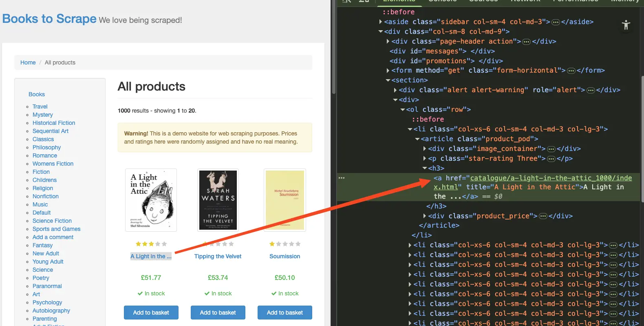Click the ellipsis badge on the star-rating Three paragraph
Image resolution: width=644 pixels, height=326 pixels.
coord(551,159)
